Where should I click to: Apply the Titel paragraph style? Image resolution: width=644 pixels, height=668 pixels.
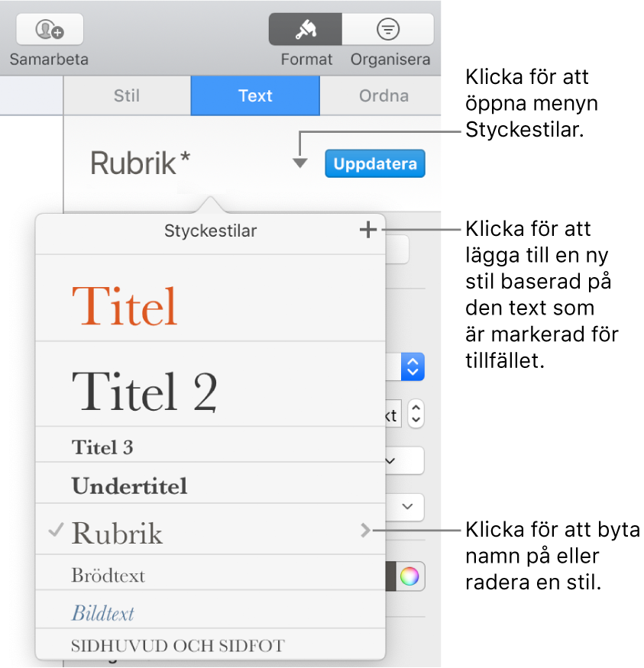tap(211, 299)
